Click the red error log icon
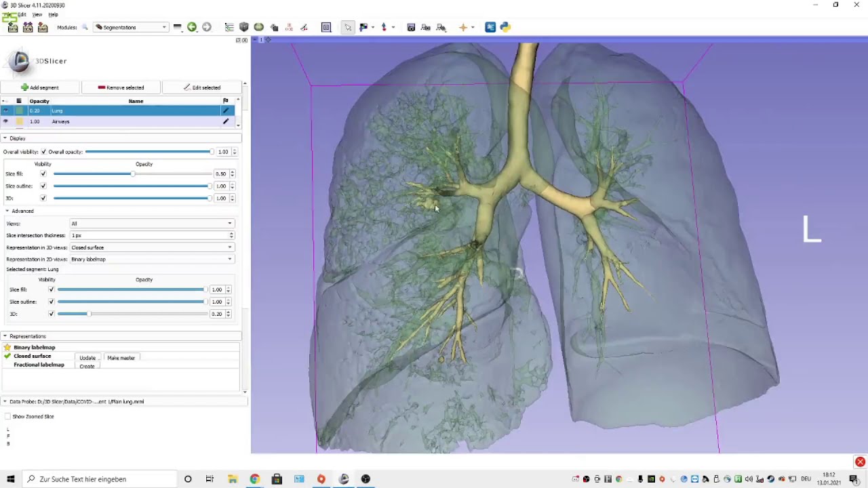The width and height of the screenshot is (868, 488). (x=860, y=462)
